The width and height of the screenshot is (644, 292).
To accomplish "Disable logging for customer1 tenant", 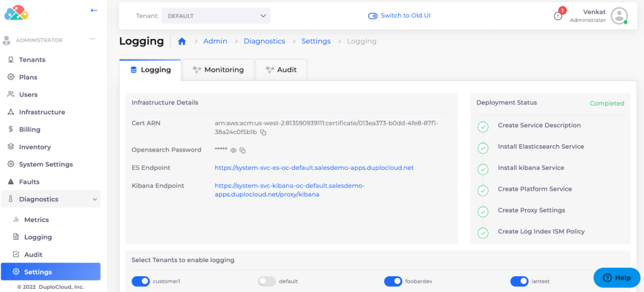I will click(141, 281).
